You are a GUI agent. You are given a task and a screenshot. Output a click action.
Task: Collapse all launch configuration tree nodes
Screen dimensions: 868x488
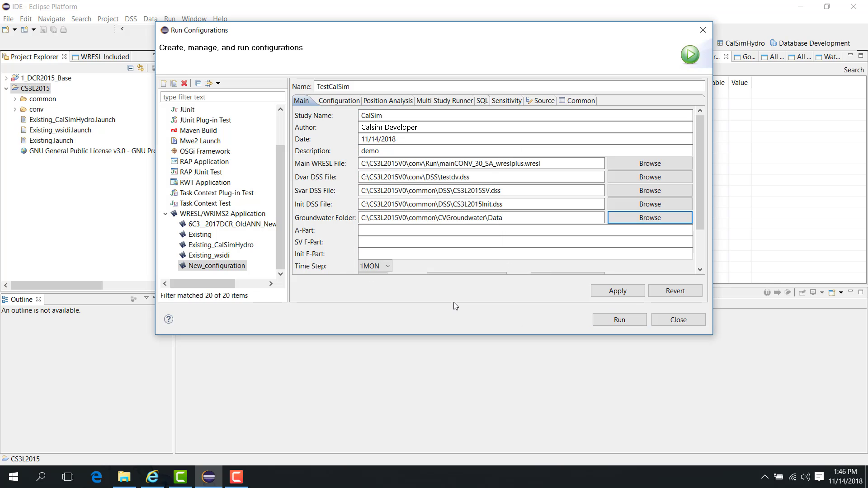pos(198,83)
